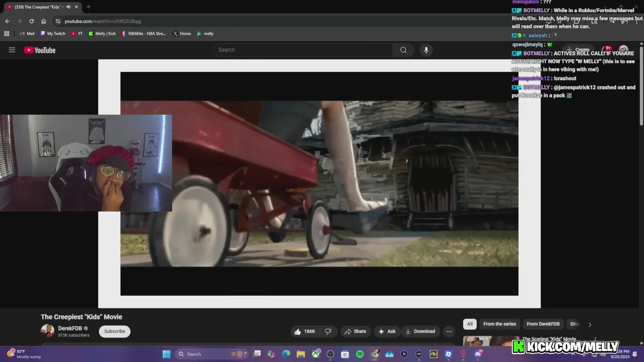Open the Create button
Image resolution: width=644 pixels, height=362 pixels.
coord(578,50)
